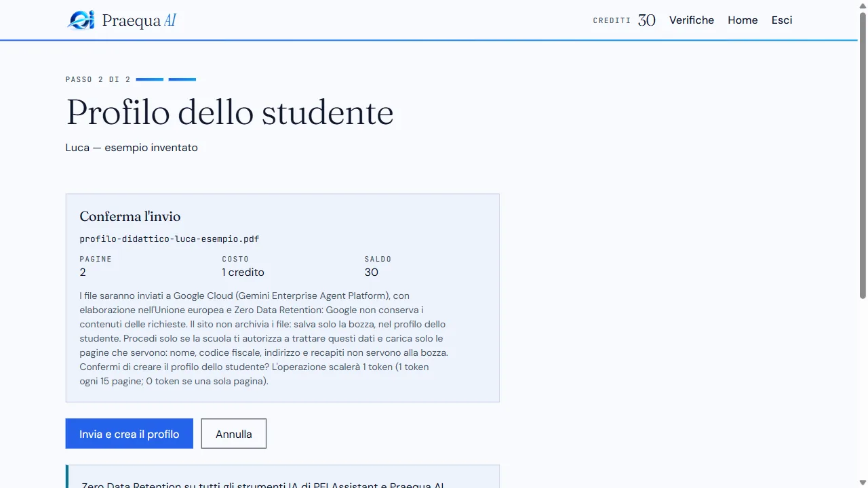This screenshot has width=868, height=488.
Task: Click the second progress bar segment
Action: coord(182,79)
